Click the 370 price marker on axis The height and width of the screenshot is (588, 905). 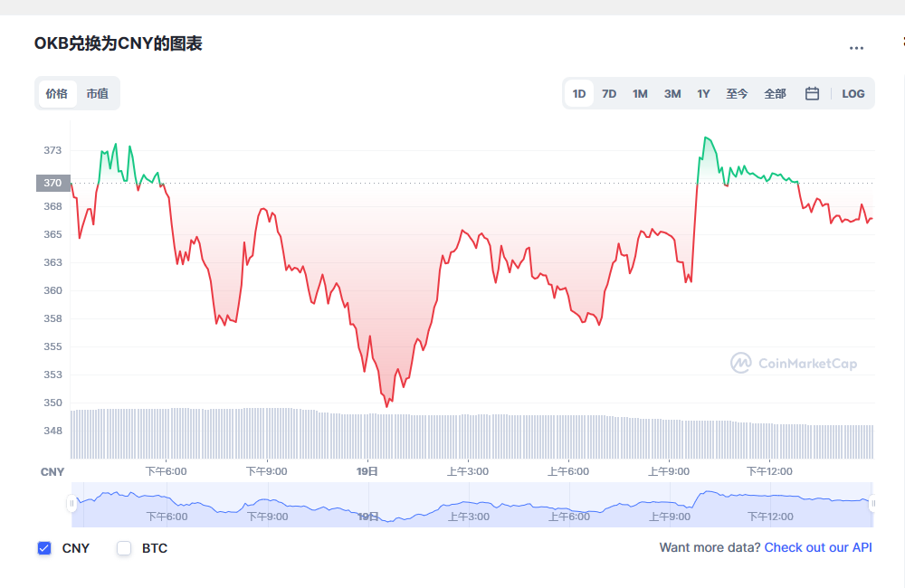coord(53,183)
